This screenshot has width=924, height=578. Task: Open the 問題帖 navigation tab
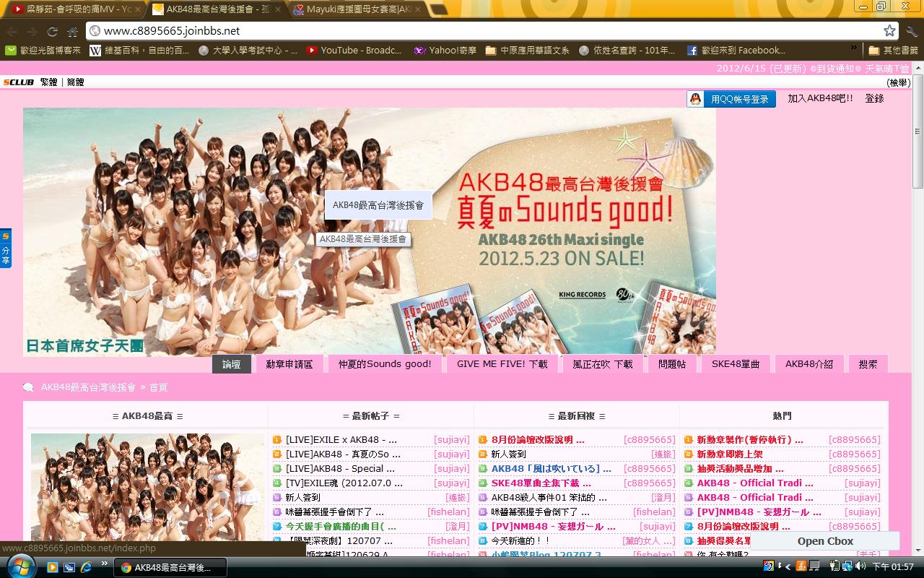click(x=672, y=364)
